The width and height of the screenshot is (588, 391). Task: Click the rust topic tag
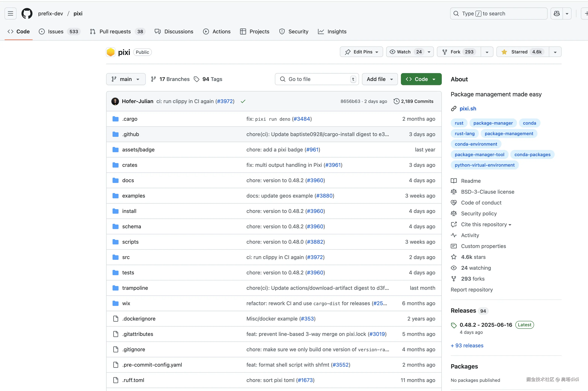pyautogui.click(x=459, y=123)
